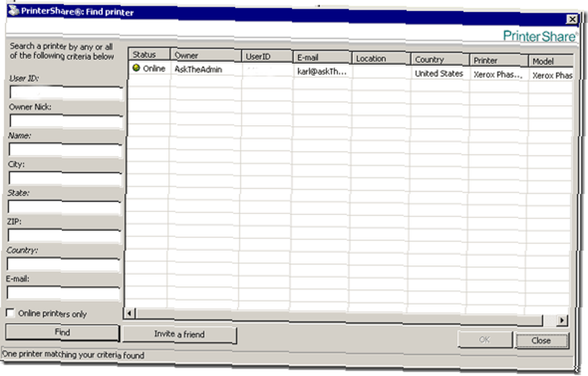
Task: Click the United States country cell
Action: point(439,73)
